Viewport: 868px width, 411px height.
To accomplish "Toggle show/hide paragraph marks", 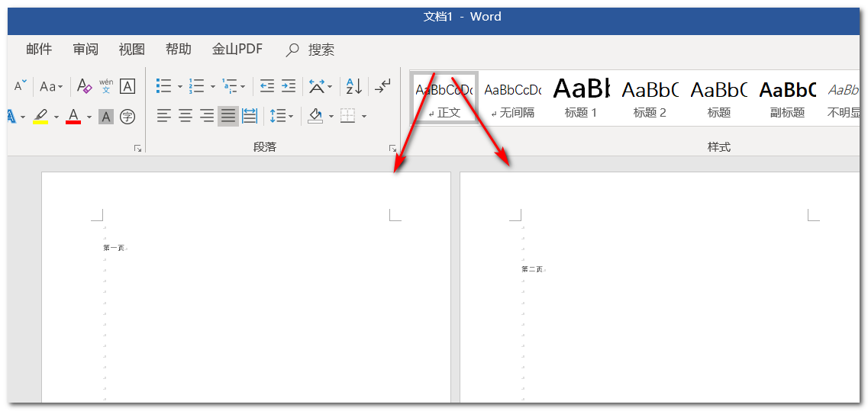I will 382,85.
